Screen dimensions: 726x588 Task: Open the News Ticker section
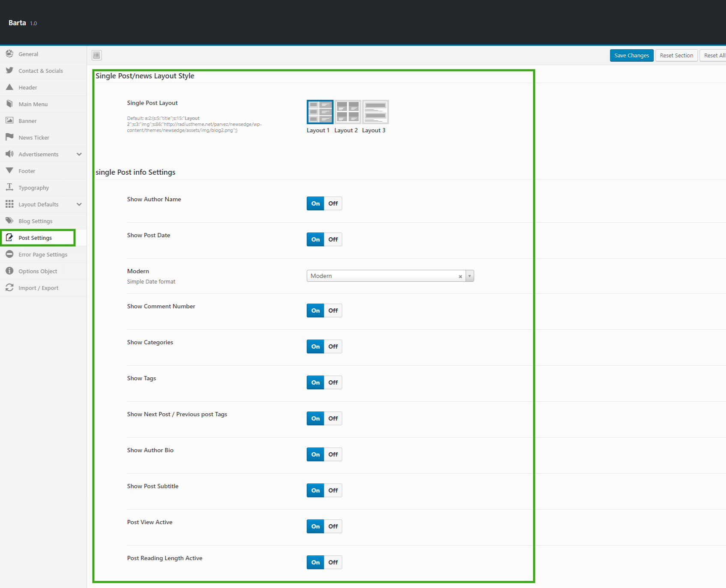43,137
